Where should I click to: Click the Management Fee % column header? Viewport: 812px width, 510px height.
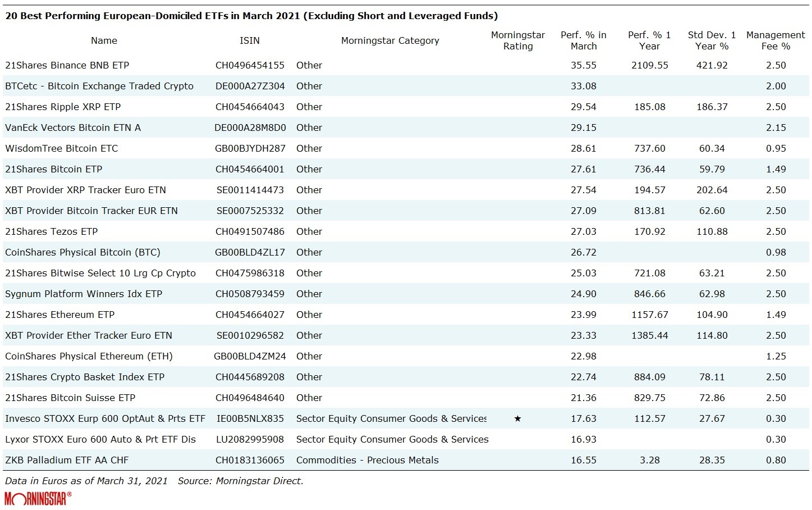pos(776,40)
